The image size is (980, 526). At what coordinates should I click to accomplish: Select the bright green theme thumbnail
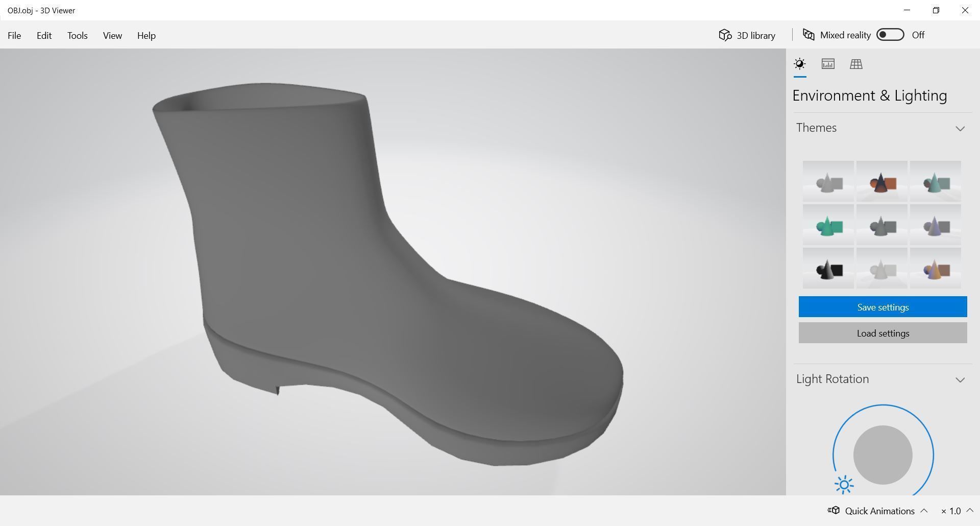(x=828, y=225)
